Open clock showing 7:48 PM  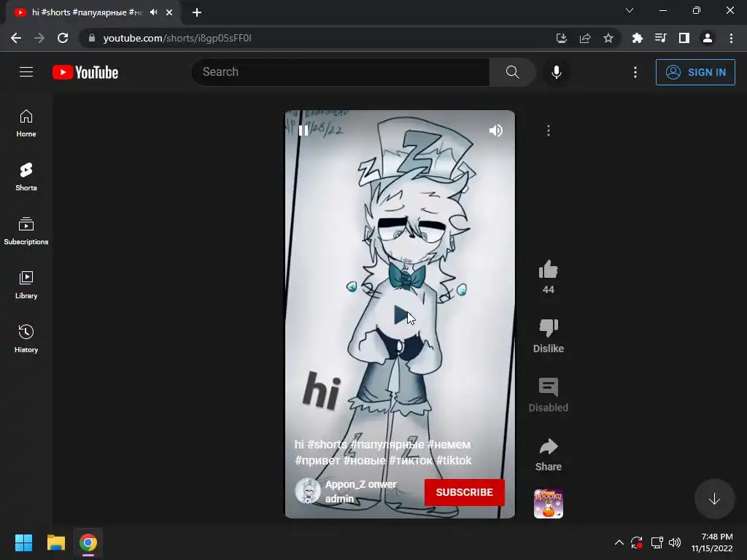(x=712, y=542)
